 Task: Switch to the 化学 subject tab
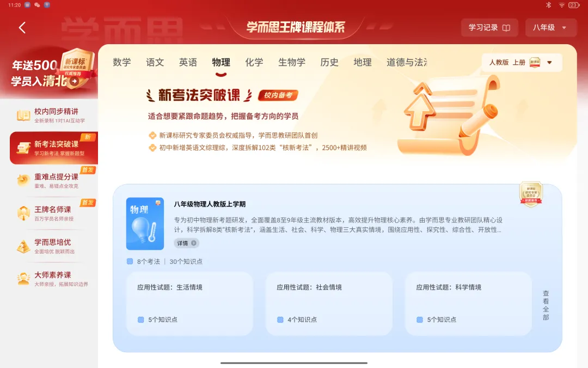pyautogui.click(x=254, y=62)
